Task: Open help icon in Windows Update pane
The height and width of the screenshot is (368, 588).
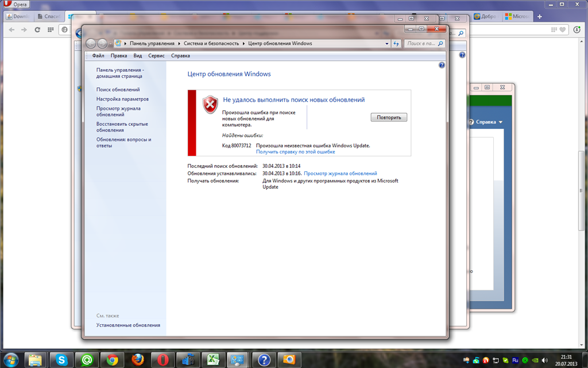Action: pos(442,66)
